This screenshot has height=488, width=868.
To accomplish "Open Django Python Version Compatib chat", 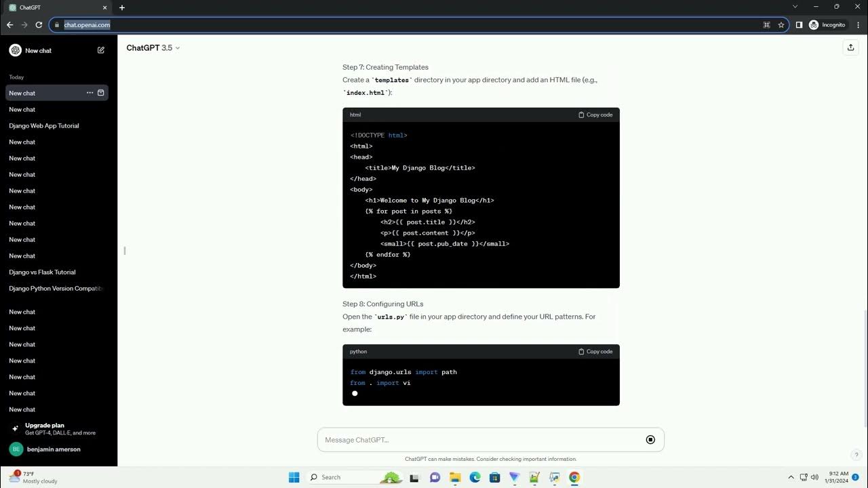I will tap(57, 288).
